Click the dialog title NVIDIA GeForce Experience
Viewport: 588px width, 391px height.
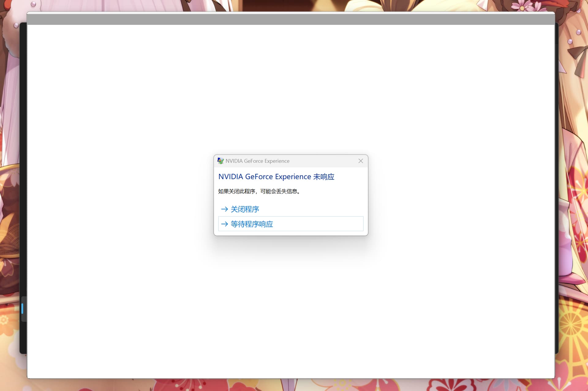pyautogui.click(x=258, y=161)
